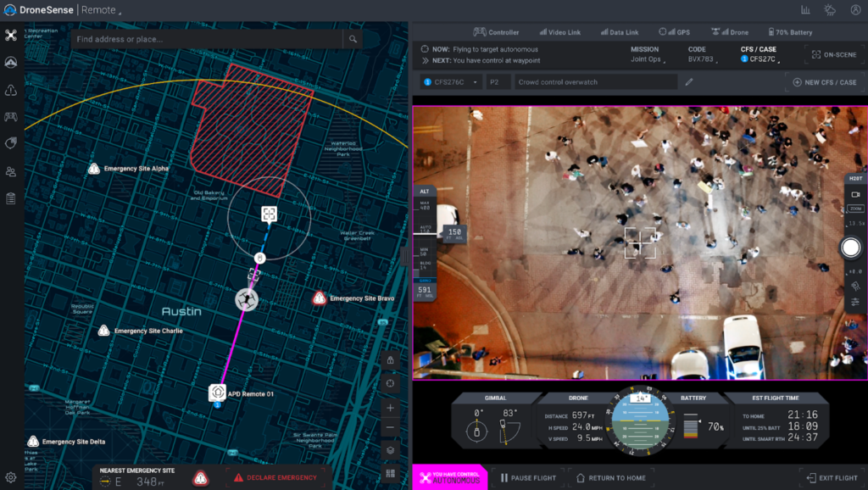
Task: Expand the CFS276C dropdown
Action: tap(451, 82)
